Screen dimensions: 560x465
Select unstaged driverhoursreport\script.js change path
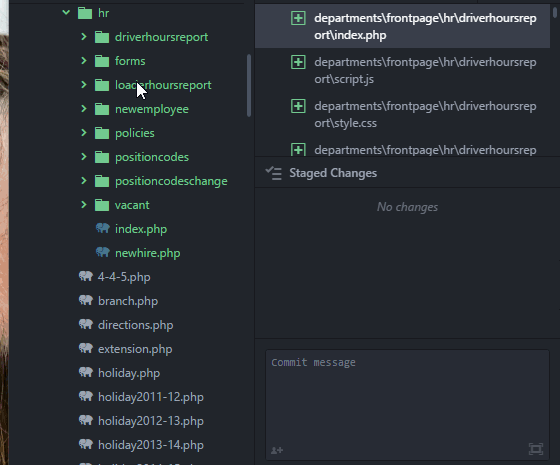pos(425,70)
